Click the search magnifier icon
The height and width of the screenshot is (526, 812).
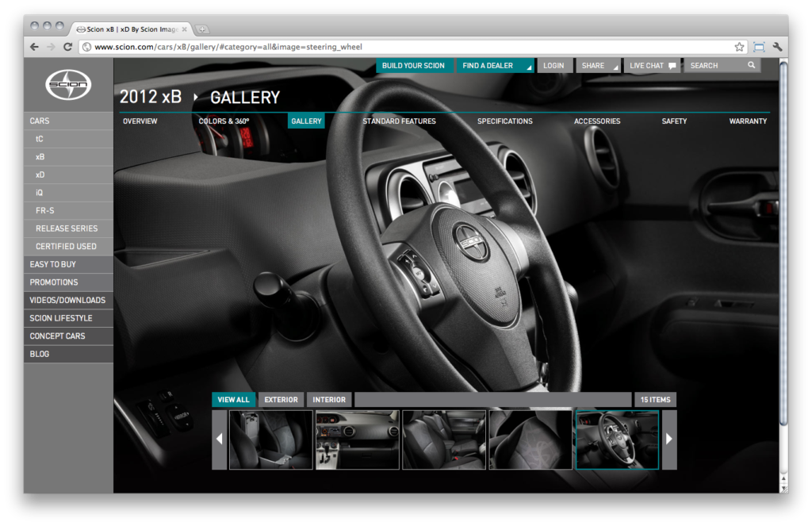tap(752, 65)
